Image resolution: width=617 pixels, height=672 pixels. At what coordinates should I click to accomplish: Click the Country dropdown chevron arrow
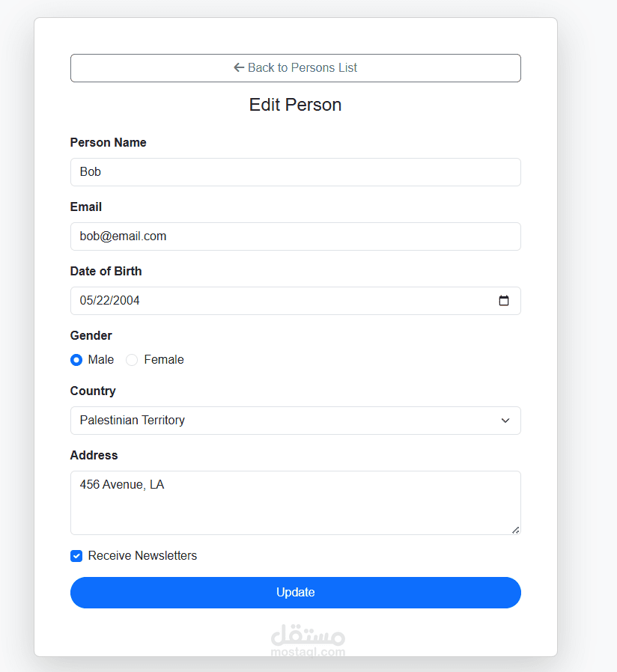coord(505,421)
